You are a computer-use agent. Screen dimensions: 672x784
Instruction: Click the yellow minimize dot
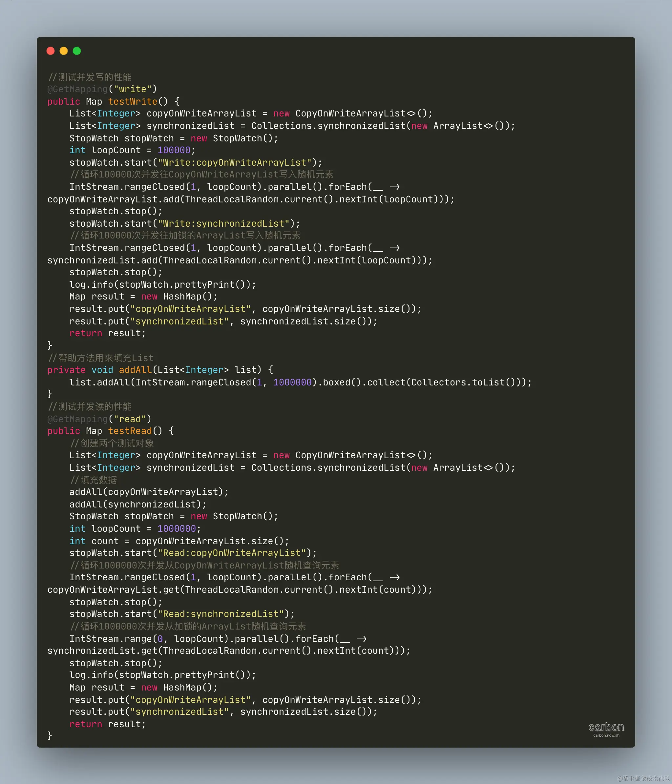click(64, 51)
